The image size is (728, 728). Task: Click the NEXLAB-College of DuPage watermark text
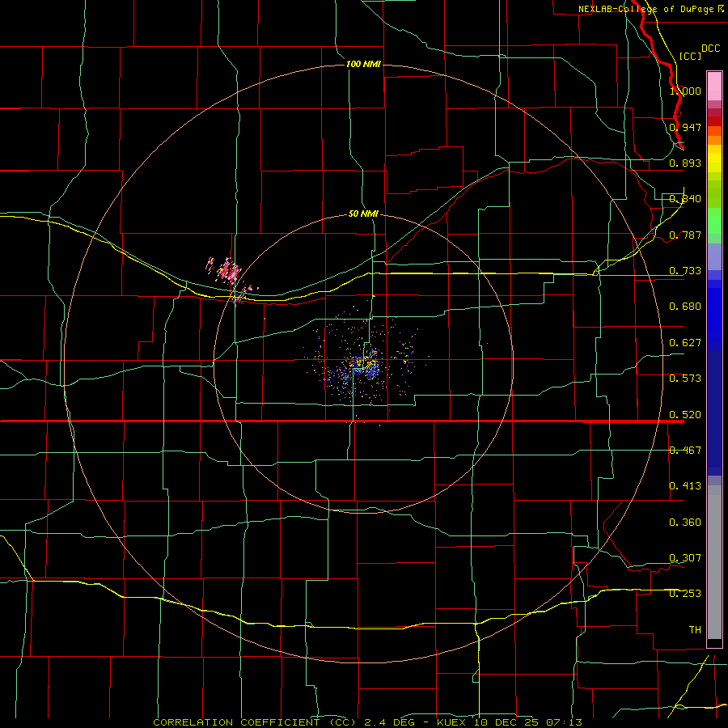pyautogui.click(x=645, y=9)
